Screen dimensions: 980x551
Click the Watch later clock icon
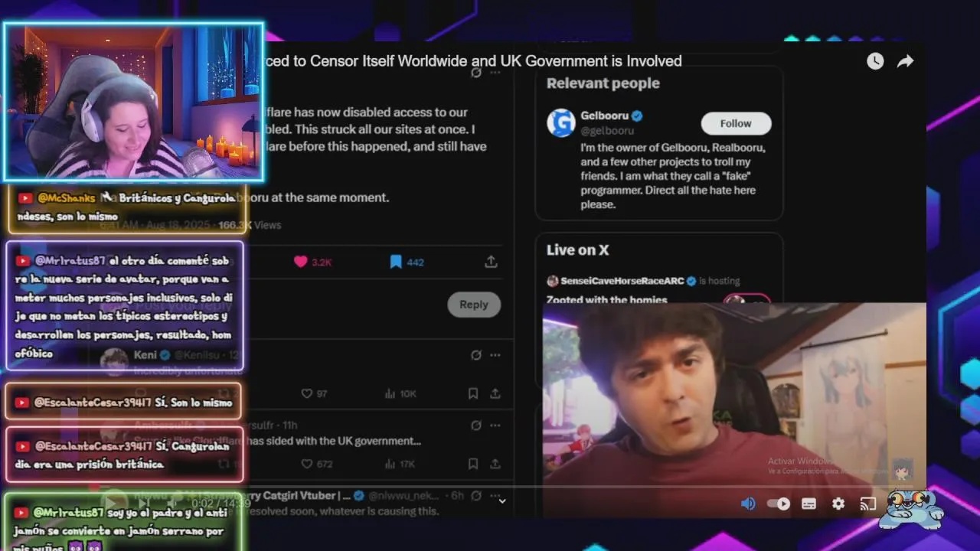click(x=875, y=61)
